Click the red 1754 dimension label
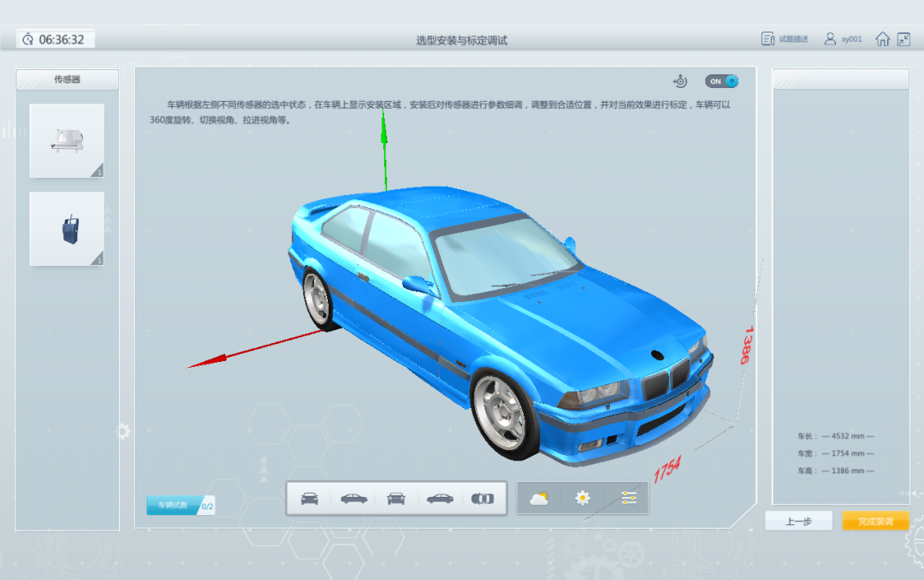The width and height of the screenshot is (924, 580). [667, 469]
